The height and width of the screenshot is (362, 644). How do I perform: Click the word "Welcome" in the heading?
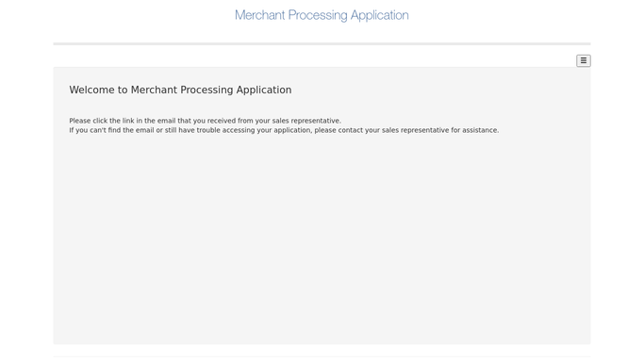92,90
